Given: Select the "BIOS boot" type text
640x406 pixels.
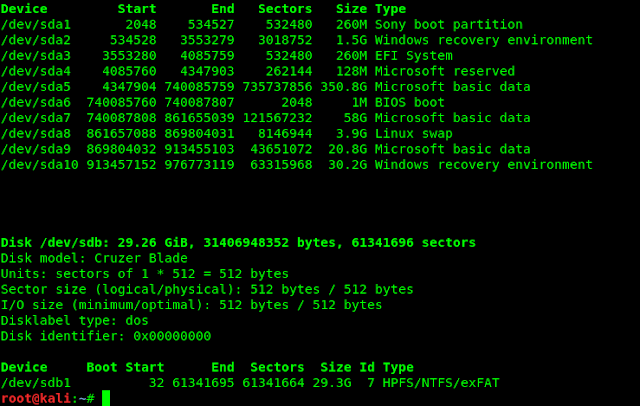Looking at the screenshot, I should point(410,102).
